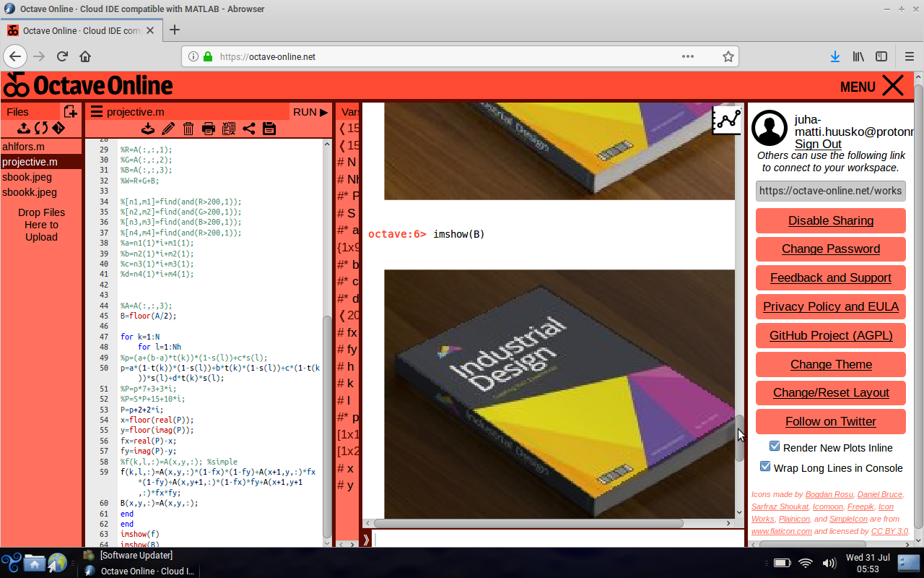This screenshot has height=578, width=924.
Task: Click the console prompt chevron icon
Action: [x=366, y=539]
